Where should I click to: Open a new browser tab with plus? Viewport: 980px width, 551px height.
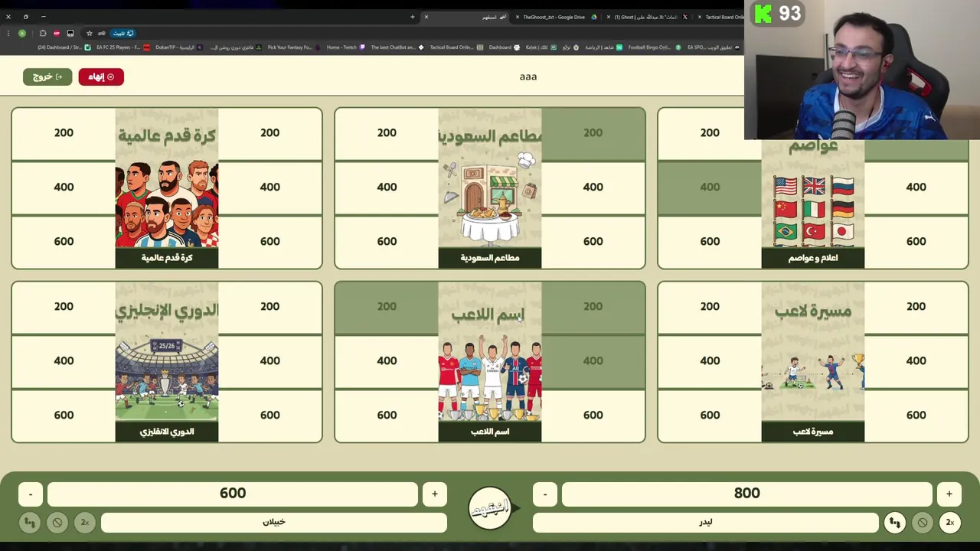412,17
